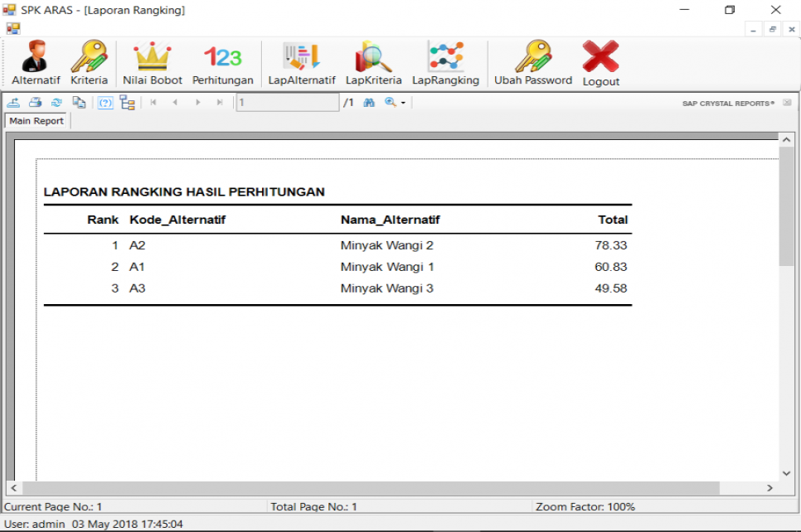Open the Perhitungan calculation screen

tap(222, 64)
